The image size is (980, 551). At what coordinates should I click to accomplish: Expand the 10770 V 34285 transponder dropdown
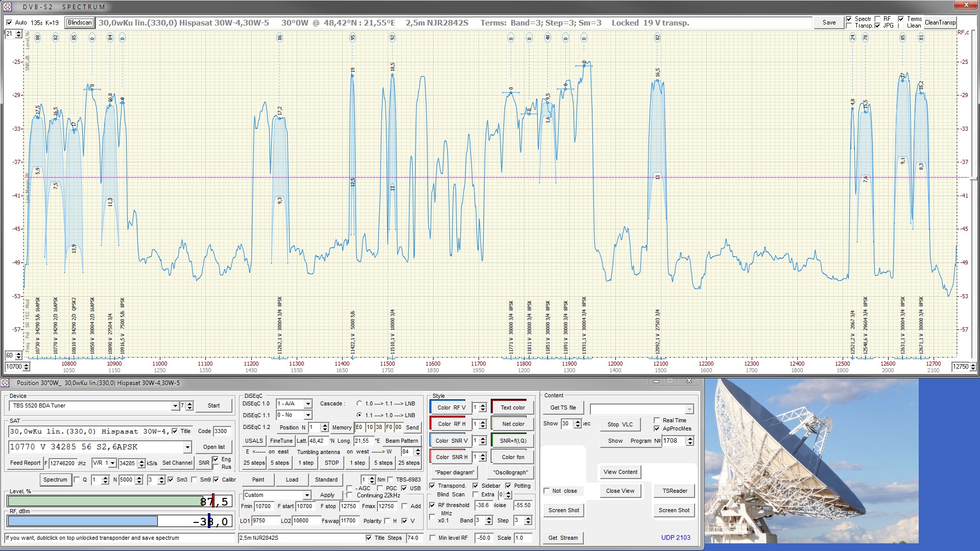point(187,447)
